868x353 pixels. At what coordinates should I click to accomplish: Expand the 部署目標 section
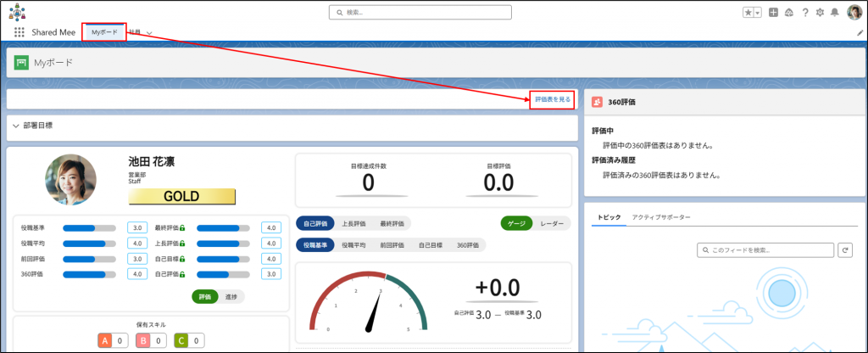coord(15,126)
